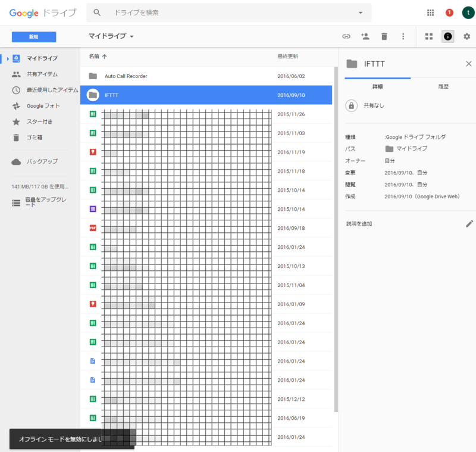Viewport: 476px width, 452px height.
Task: Click the 共有なし sharing status text
Action: point(374,105)
